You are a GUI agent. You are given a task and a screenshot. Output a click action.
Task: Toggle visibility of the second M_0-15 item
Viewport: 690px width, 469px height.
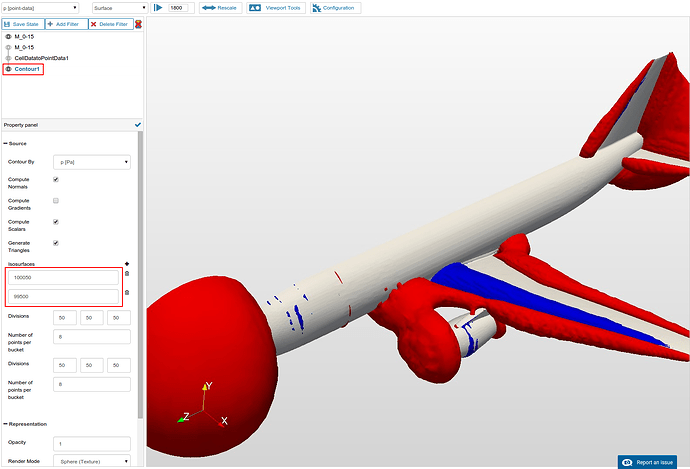pos(8,47)
